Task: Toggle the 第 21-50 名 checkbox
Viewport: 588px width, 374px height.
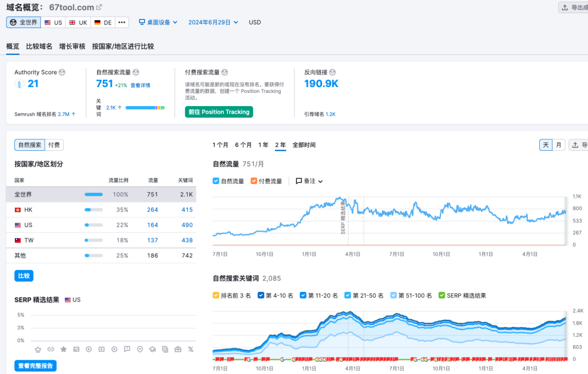Action: pyautogui.click(x=347, y=295)
